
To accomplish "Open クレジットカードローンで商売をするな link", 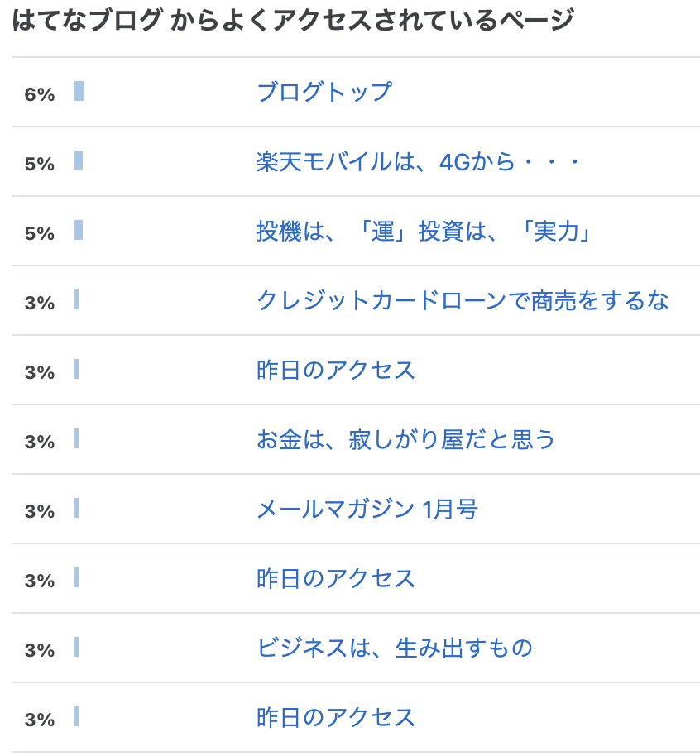I will (x=463, y=300).
